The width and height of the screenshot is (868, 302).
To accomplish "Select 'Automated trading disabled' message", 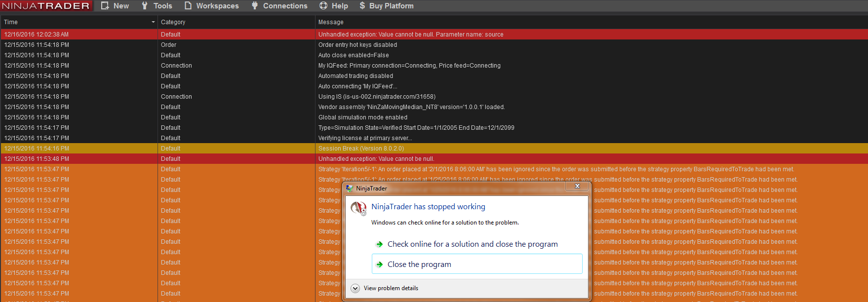I will (355, 76).
